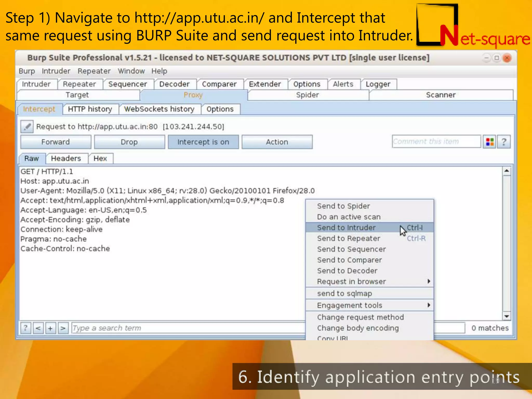The height and width of the screenshot is (399, 532).
Task: Select 'Send to Comparer' menu entry
Action: [370, 260]
